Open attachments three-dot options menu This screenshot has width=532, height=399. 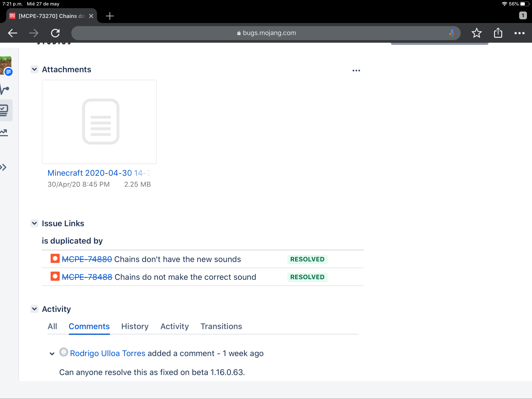[356, 71]
